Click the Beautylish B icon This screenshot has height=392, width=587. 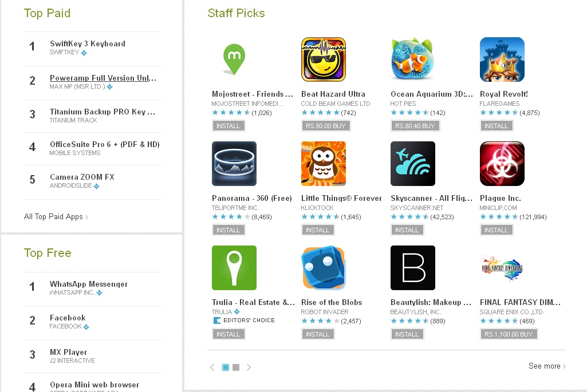pyautogui.click(x=412, y=267)
